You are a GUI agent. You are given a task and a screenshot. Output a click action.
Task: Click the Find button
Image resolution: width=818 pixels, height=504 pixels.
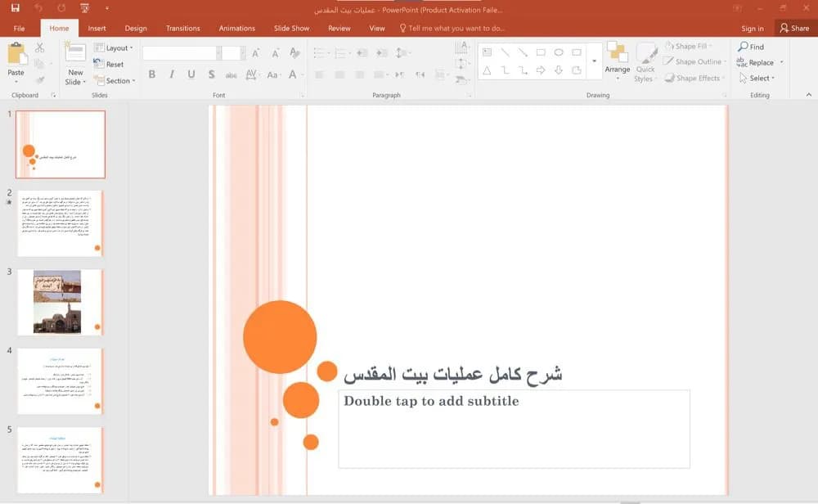[x=751, y=47]
